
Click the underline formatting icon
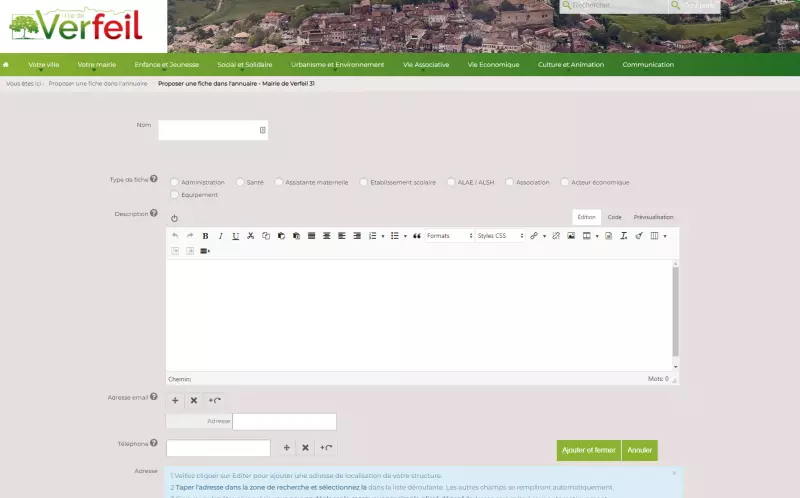(x=235, y=236)
